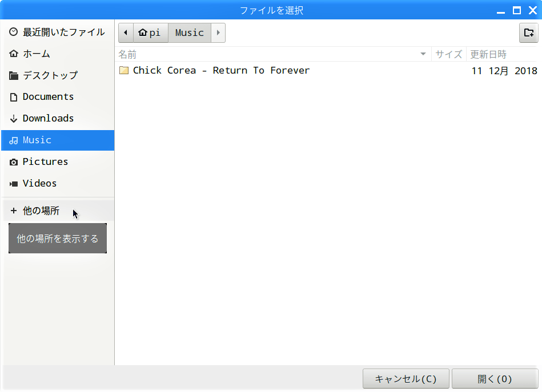Select the Music sidebar entry
The width and height of the screenshot is (542, 392).
[58, 140]
